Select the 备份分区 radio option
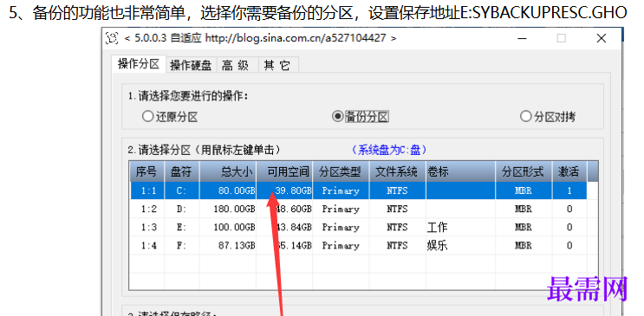Screen dimensions: 644x316 tap(361, 117)
